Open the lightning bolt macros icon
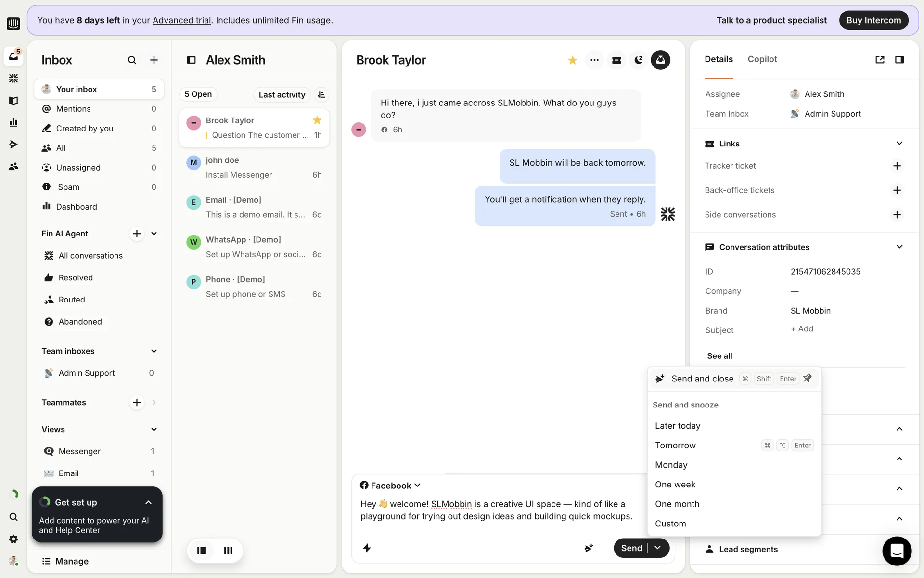The image size is (924, 578). click(x=367, y=548)
